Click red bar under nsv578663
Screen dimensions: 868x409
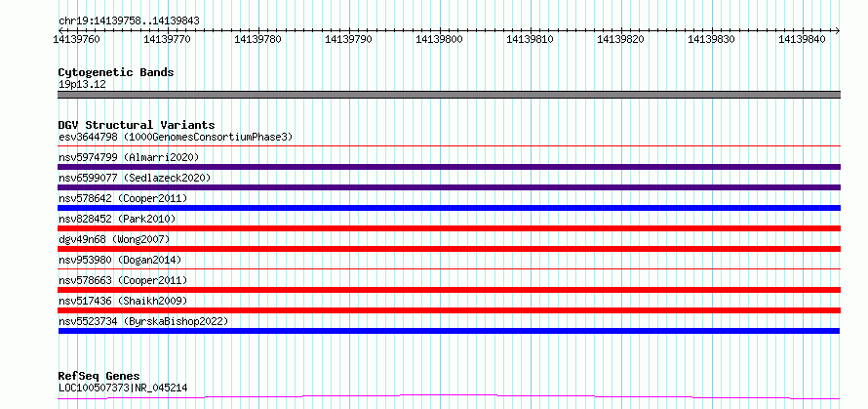click(x=449, y=290)
